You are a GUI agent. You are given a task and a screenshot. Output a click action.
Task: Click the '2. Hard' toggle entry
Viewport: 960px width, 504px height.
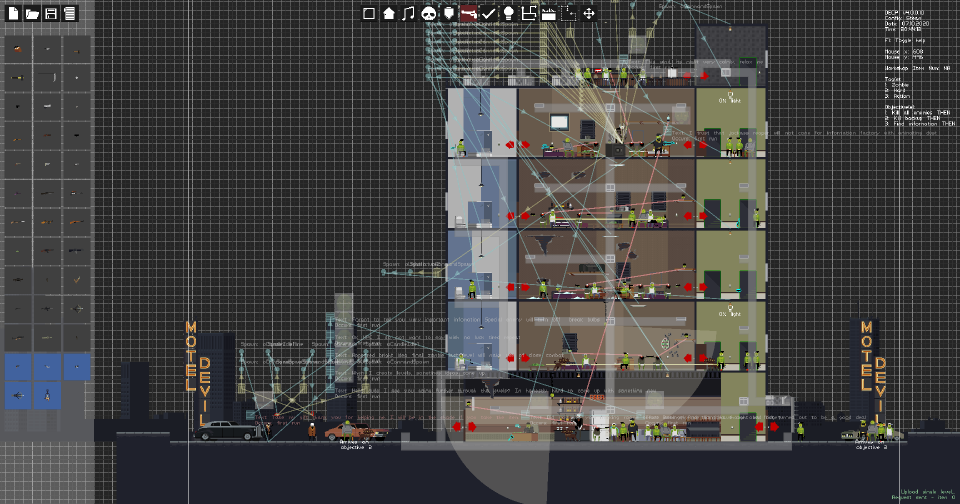(894, 90)
